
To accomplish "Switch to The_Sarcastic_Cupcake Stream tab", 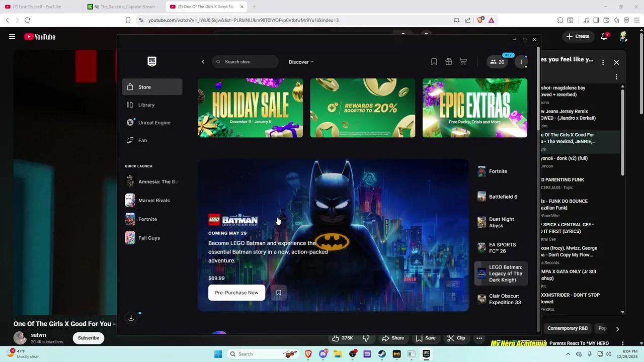I will (123, 7).
